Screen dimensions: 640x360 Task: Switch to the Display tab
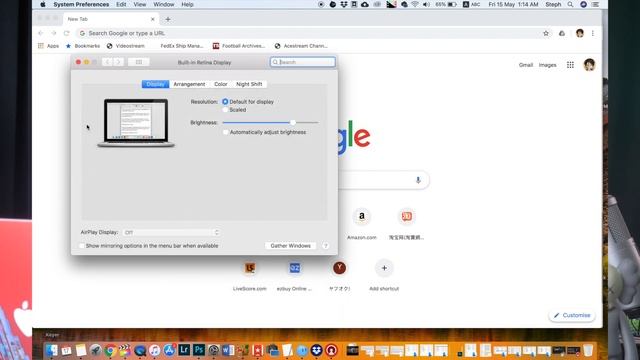click(x=156, y=84)
